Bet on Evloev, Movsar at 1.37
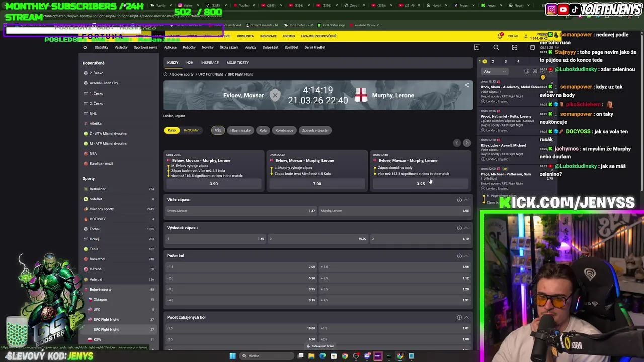644x362 pixels. [x=241, y=211]
